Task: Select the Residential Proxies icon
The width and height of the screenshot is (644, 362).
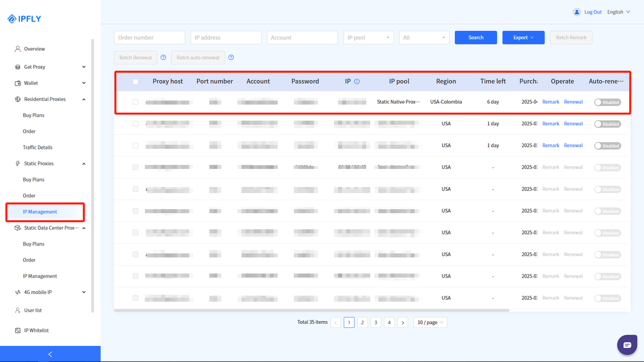Action: coord(17,99)
